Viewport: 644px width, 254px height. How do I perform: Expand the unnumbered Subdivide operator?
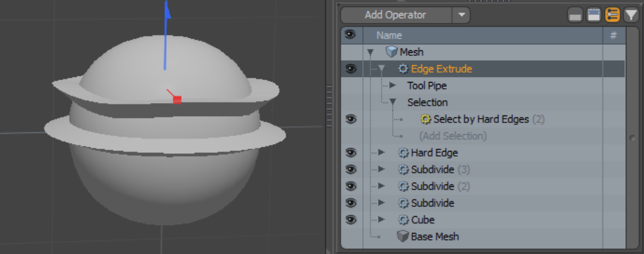point(381,203)
